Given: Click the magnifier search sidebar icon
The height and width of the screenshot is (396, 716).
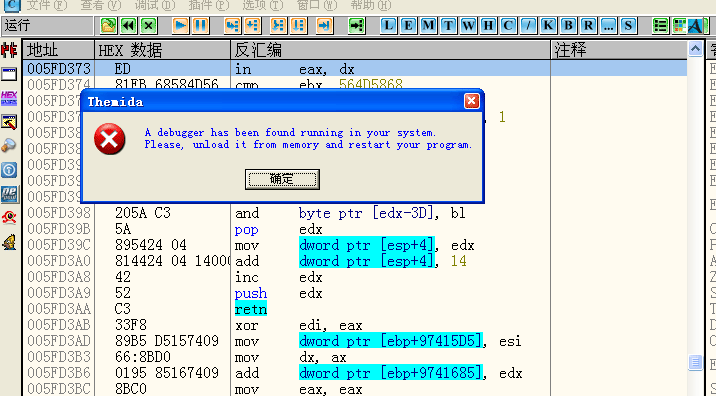Looking at the screenshot, I should click(9, 146).
